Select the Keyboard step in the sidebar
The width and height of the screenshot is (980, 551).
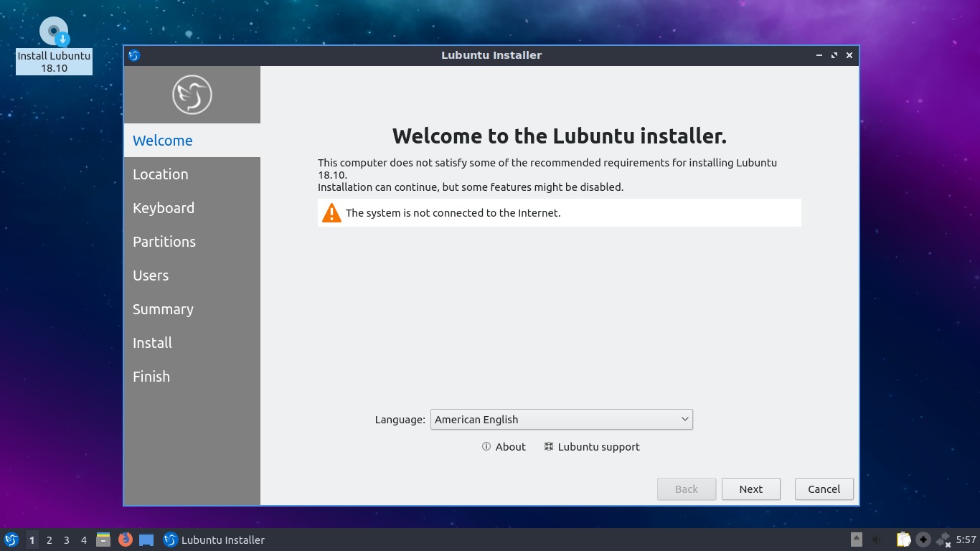[164, 208]
